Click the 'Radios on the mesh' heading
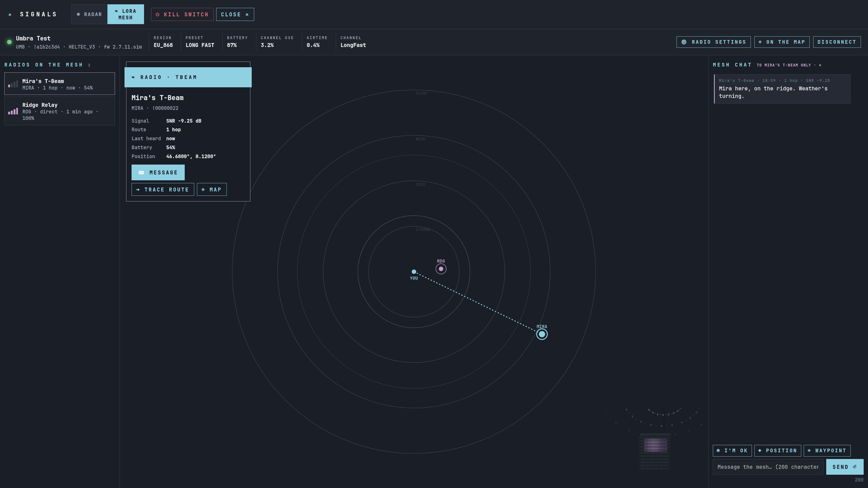The image size is (868, 488). tap(44, 65)
